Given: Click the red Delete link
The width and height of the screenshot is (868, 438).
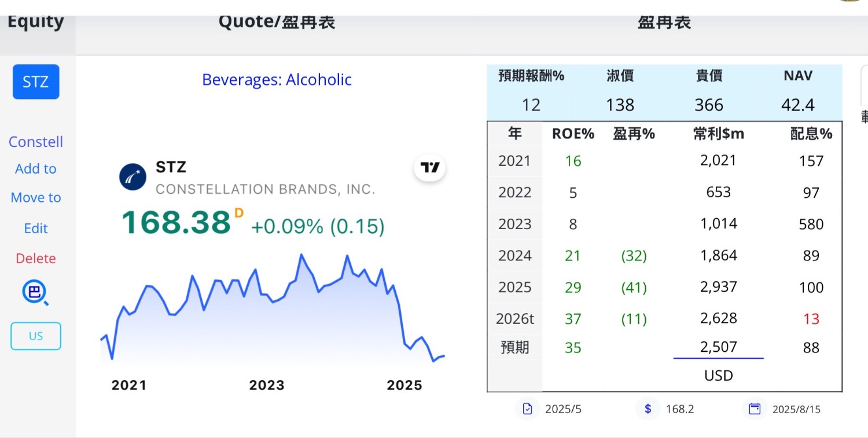Looking at the screenshot, I should (36, 258).
